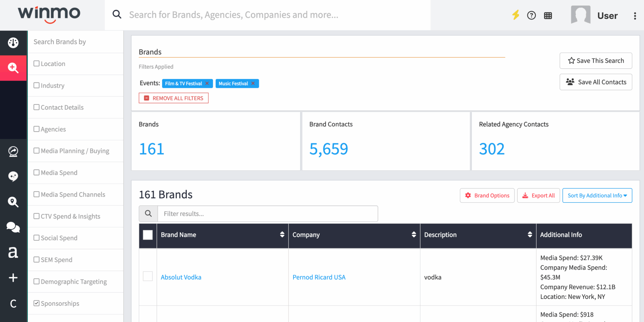
Task: Open the help question mark icon
Action: pyautogui.click(x=531, y=16)
